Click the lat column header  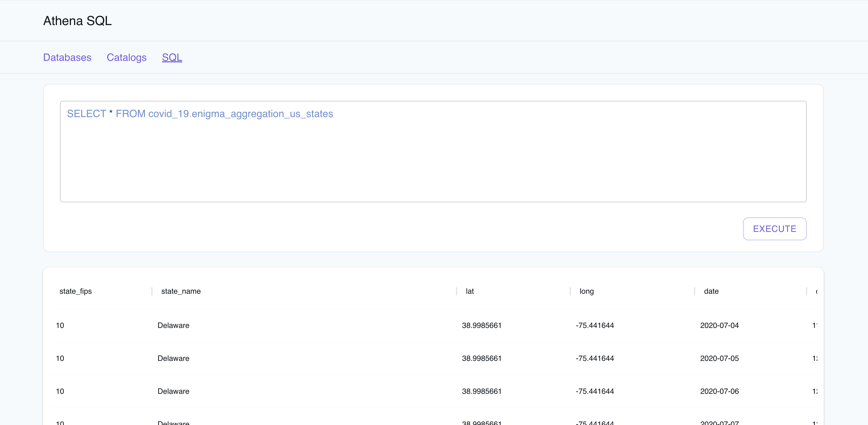469,291
